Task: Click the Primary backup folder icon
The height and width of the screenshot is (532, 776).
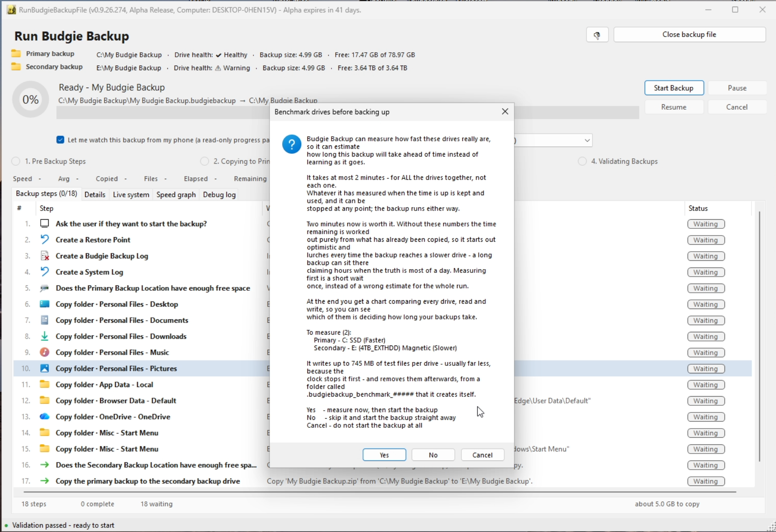Action: pos(16,54)
